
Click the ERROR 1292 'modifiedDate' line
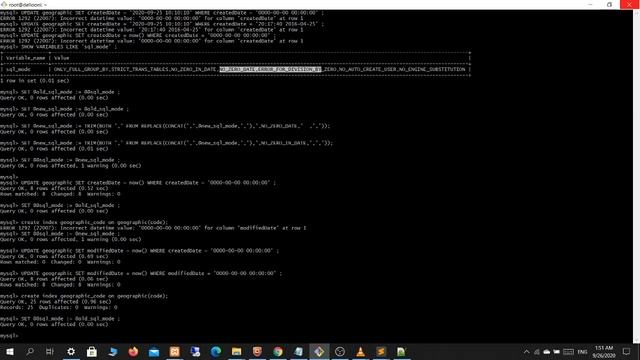[153, 228]
